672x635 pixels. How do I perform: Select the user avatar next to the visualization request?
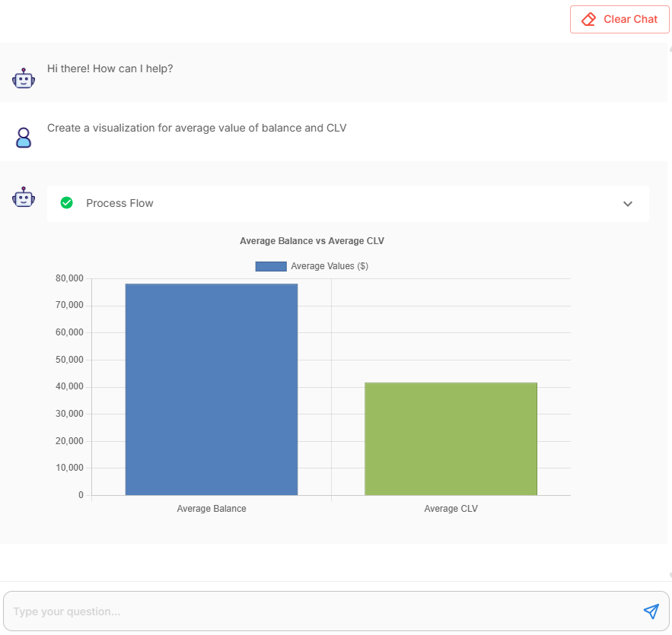pyautogui.click(x=24, y=137)
